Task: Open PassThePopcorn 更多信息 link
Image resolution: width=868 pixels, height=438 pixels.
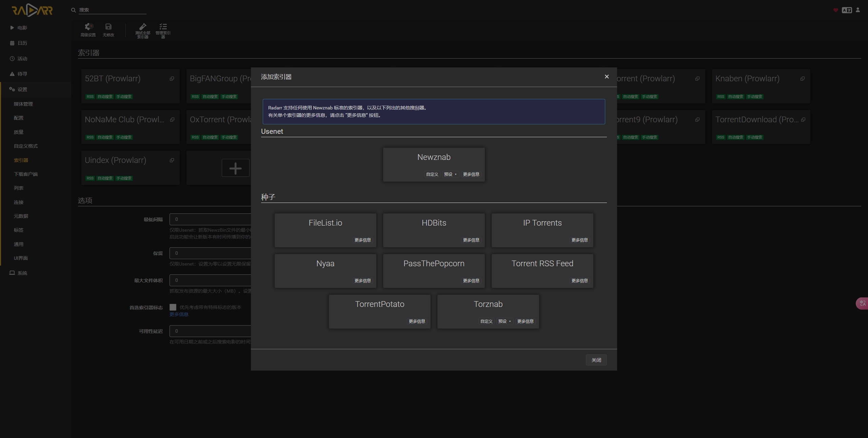Action: [x=471, y=281]
